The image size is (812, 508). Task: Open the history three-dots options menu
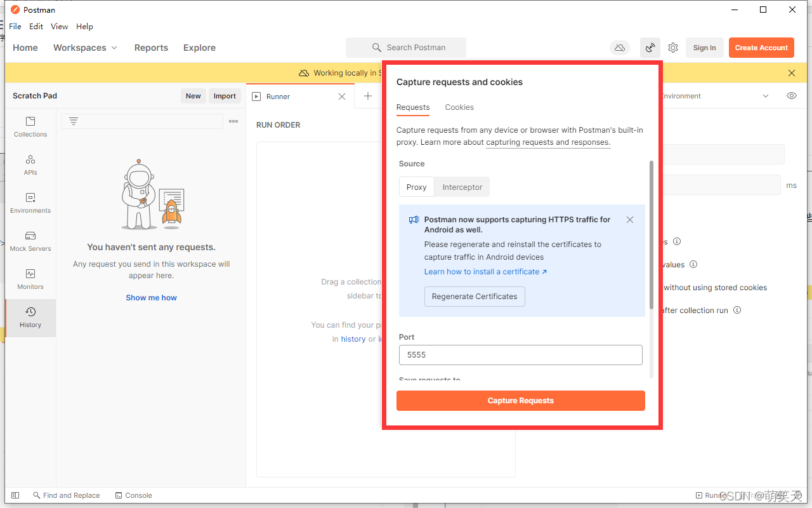[x=233, y=121]
